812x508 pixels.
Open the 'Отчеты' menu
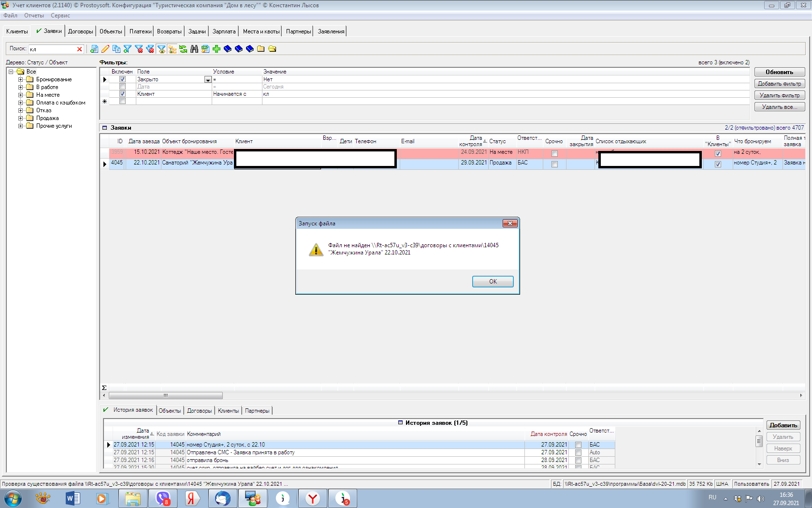pos(34,15)
